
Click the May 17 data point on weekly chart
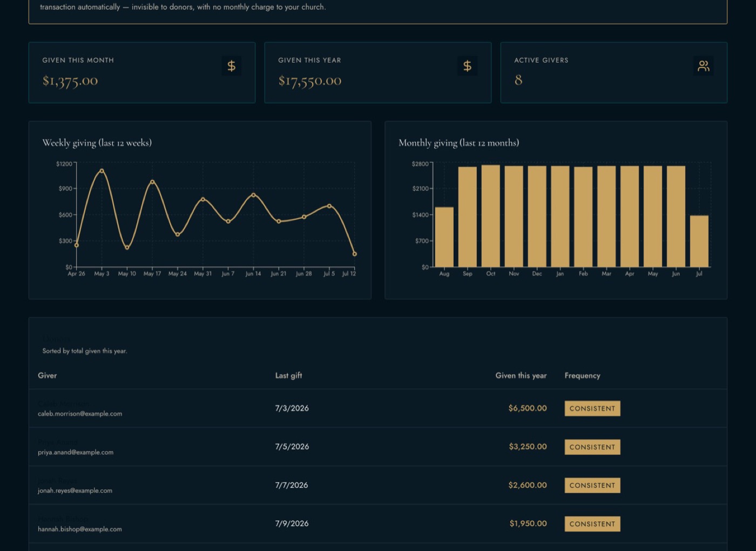click(152, 182)
